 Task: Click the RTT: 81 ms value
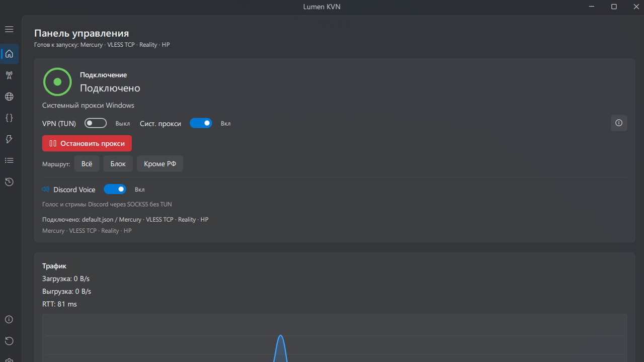pos(59,304)
